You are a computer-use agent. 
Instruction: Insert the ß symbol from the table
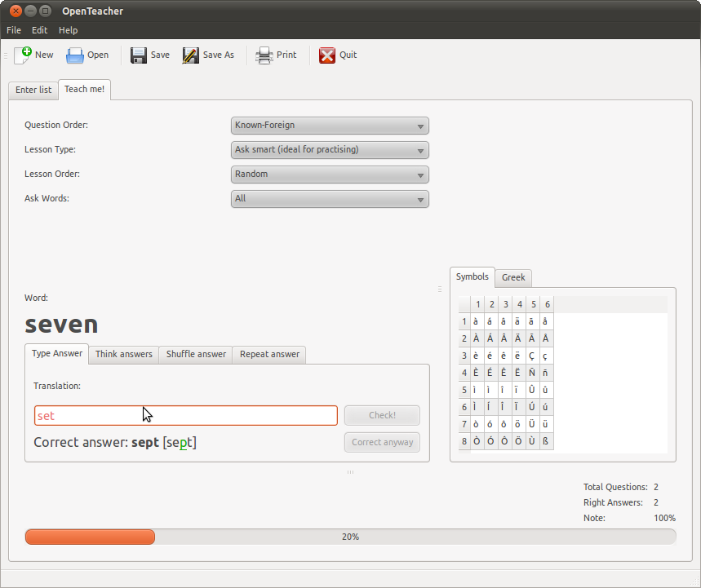click(x=546, y=441)
